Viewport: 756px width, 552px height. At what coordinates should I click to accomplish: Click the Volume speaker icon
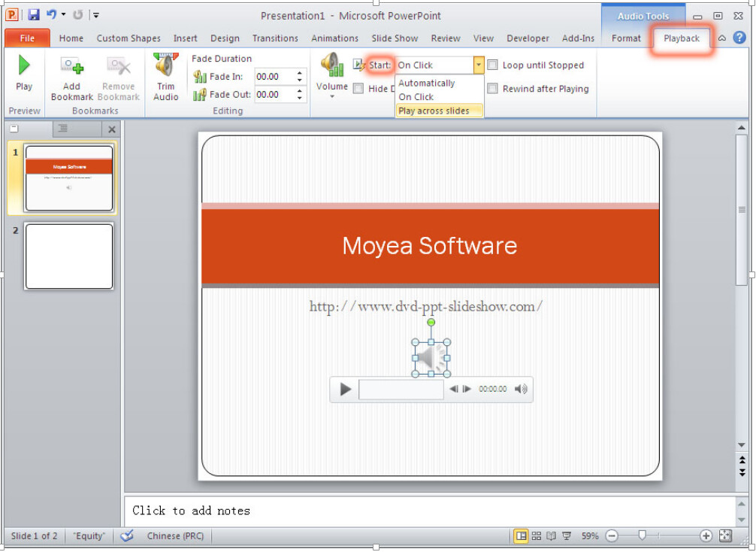tap(331, 65)
